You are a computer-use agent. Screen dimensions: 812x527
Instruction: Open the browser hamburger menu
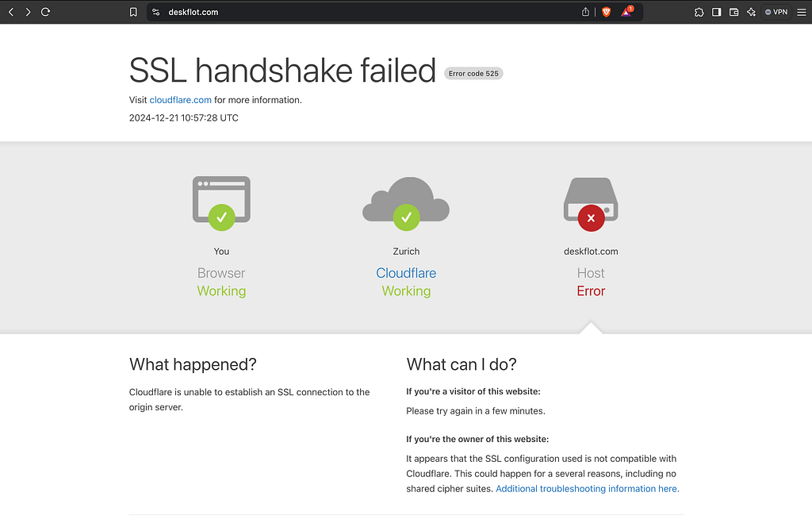(802, 12)
